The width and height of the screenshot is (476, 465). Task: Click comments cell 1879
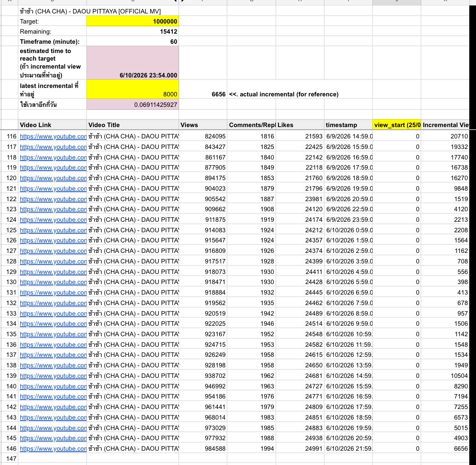tap(251, 188)
